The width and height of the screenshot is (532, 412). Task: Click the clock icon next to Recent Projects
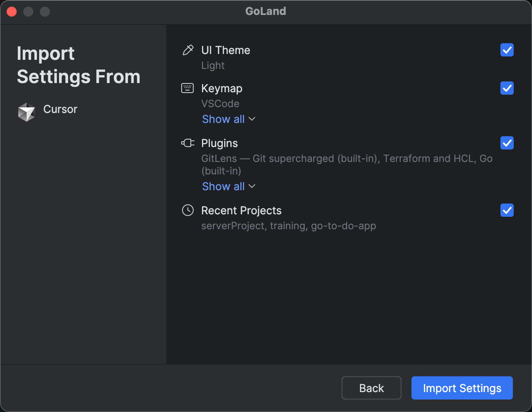pos(188,210)
